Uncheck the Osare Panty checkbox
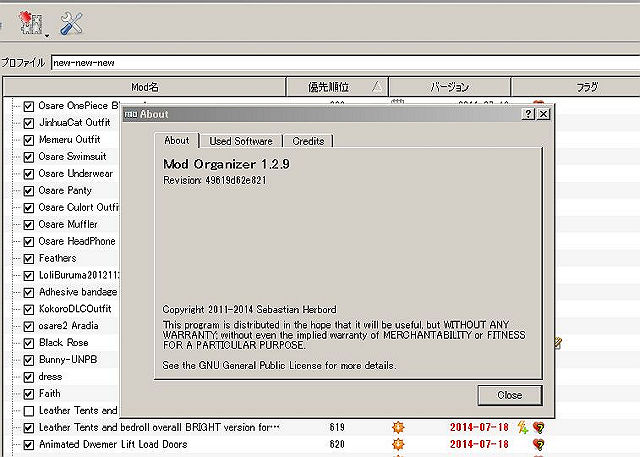Viewport: 640px width, 457px height. click(29, 191)
